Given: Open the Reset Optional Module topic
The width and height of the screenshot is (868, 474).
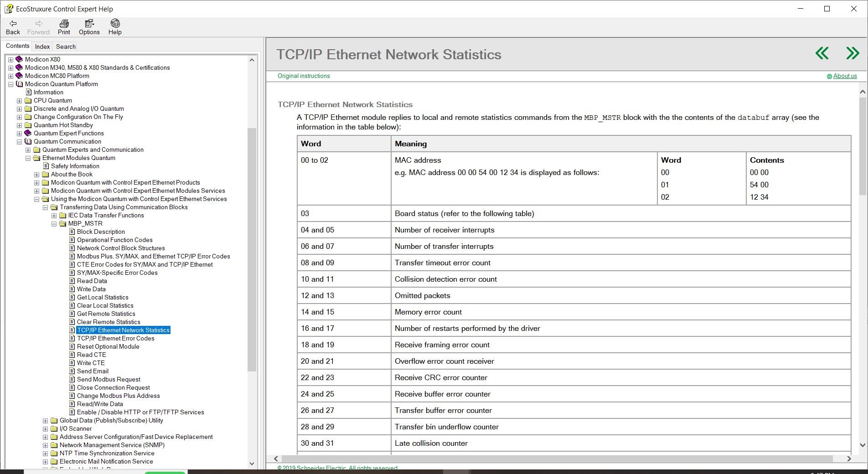Looking at the screenshot, I should click(108, 346).
